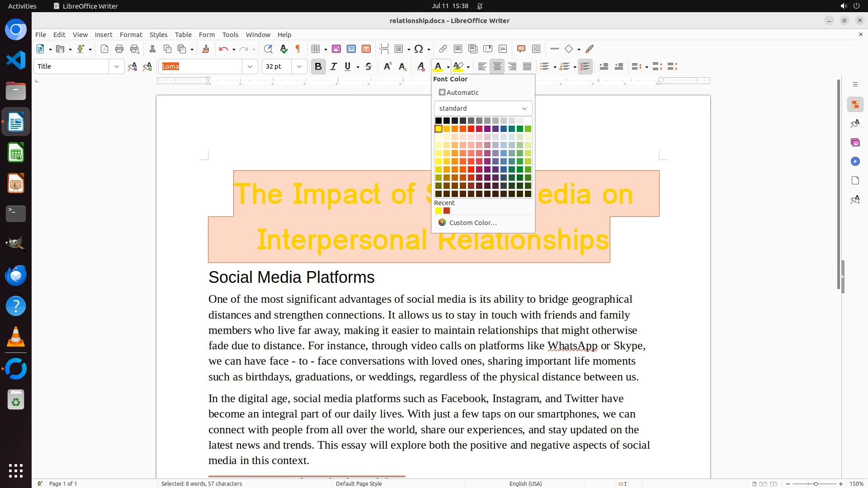Open the Format menu
868x488 pixels.
pos(131,34)
